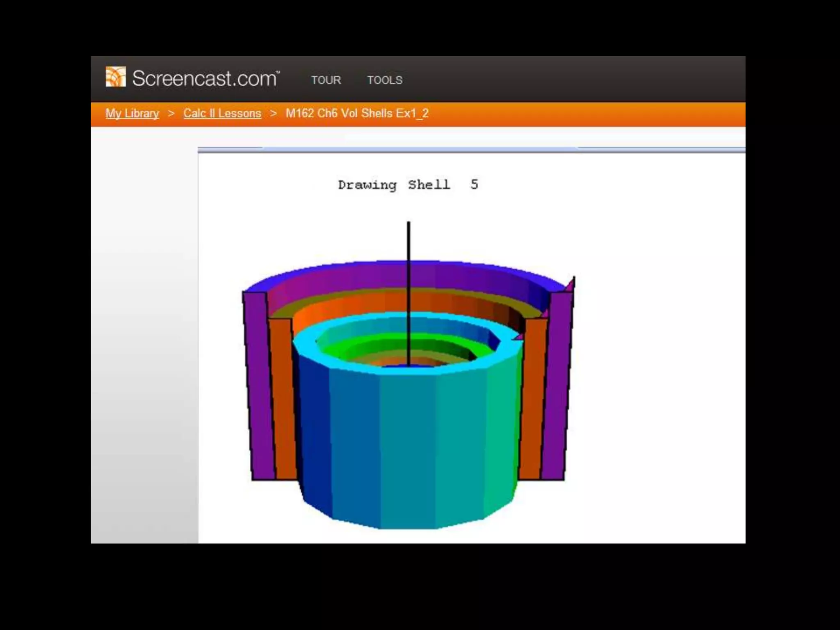Screen dimensions: 840x630
Task: Click the second breadcrumb separator arrow
Action: pos(273,113)
